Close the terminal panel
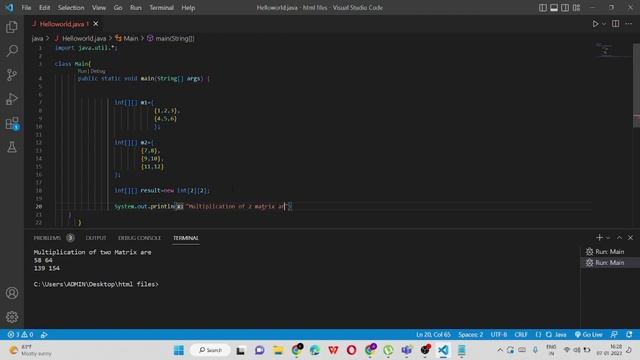This screenshot has width=640, height=360. click(630, 238)
